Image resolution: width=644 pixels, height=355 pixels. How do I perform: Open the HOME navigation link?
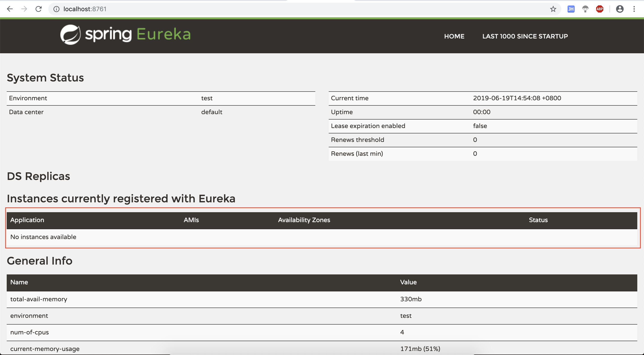tap(454, 36)
